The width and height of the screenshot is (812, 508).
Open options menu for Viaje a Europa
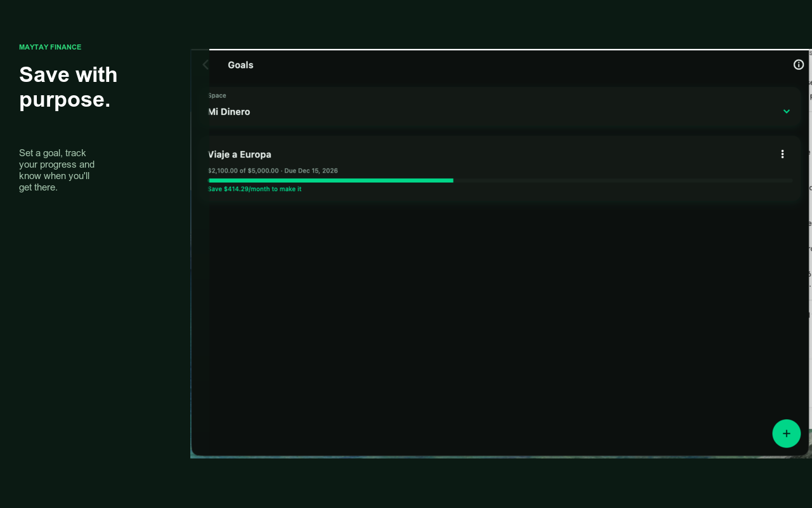point(782,154)
